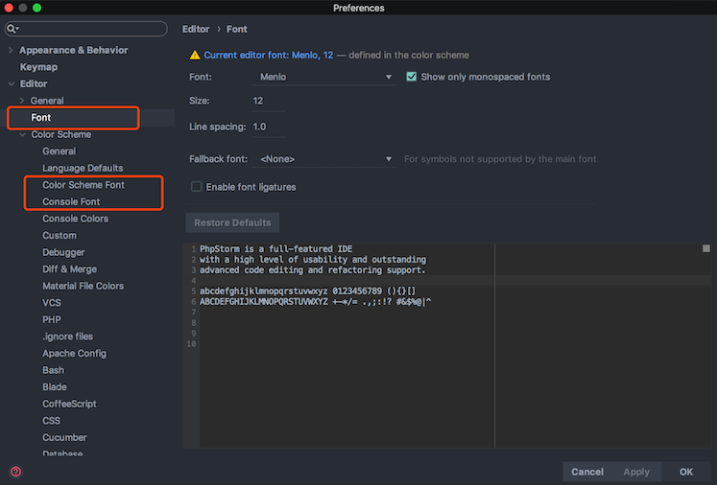Image resolution: width=717 pixels, height=485 pixels.
Task: Select Debugger color settings
Action: point(63,252)
